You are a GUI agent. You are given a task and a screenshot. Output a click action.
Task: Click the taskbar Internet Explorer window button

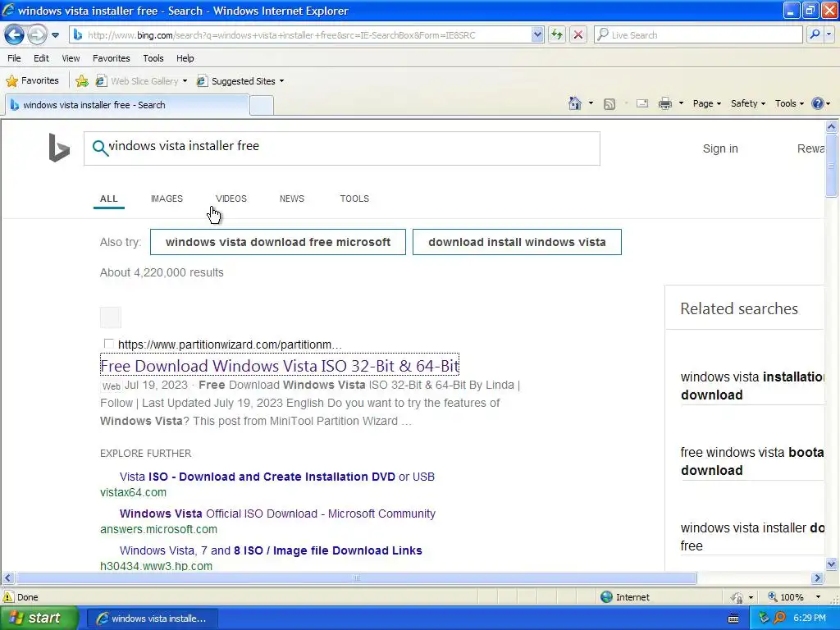pyautogui.click(x=152, y=619)
